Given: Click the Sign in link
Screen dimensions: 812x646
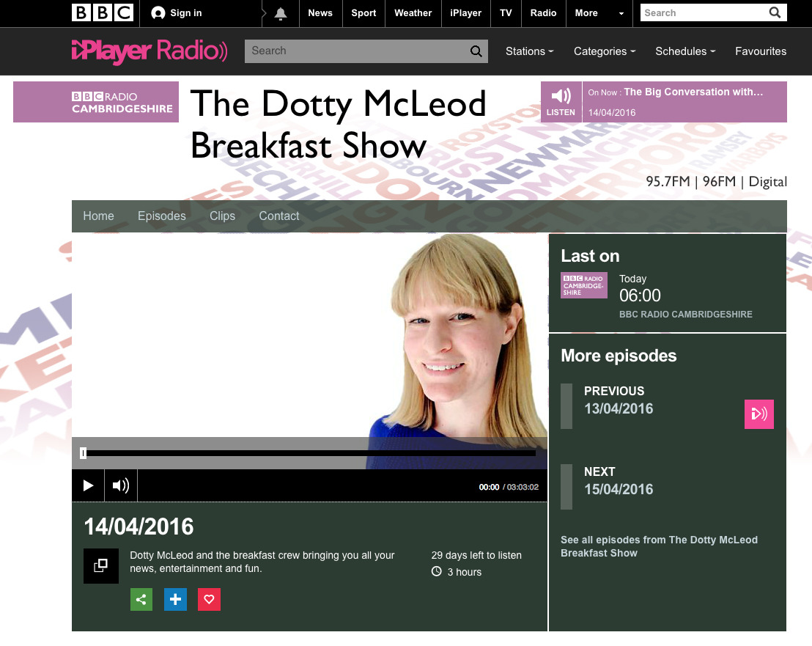Looking at the screenshot, I should coord(186,13).
